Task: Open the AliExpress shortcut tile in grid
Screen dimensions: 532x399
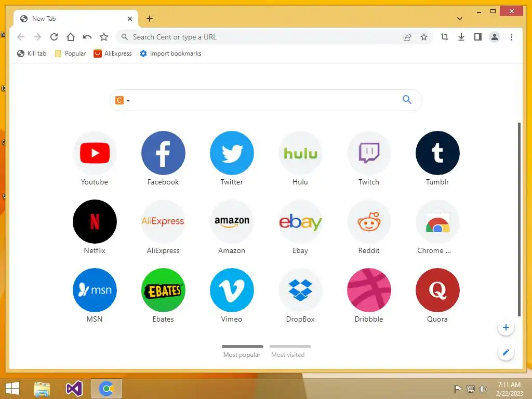Action: (x=163, y=221)
